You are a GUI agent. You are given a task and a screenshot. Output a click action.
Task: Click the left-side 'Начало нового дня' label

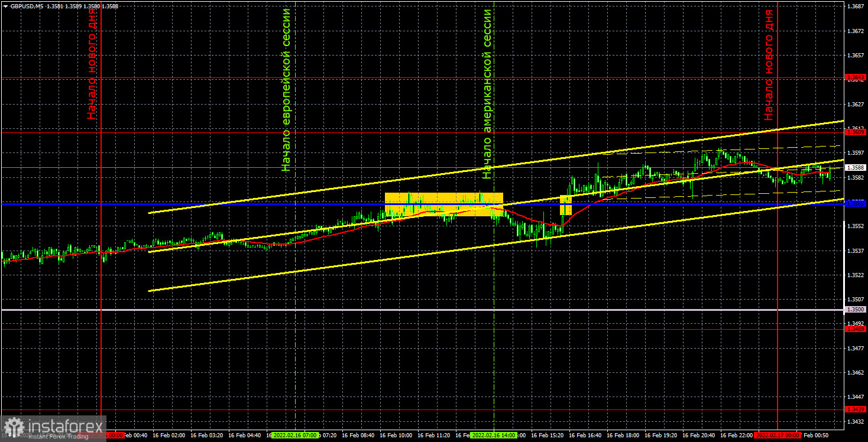[92, 64]
